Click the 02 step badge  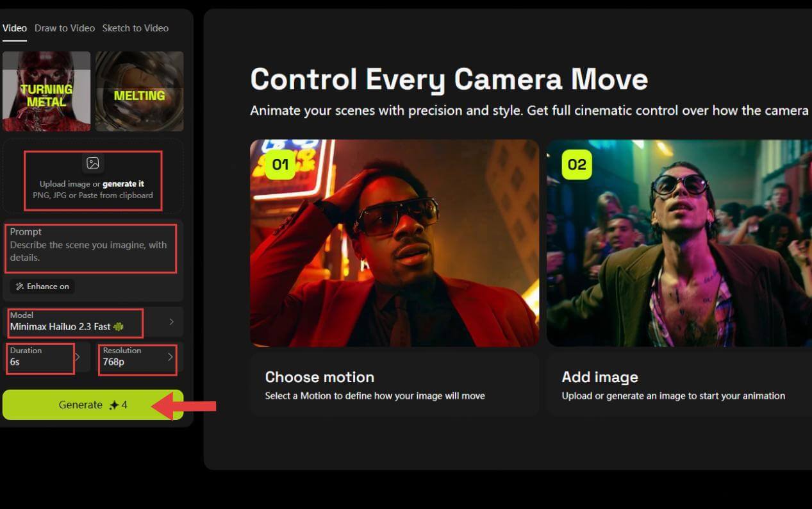[576, 165]
